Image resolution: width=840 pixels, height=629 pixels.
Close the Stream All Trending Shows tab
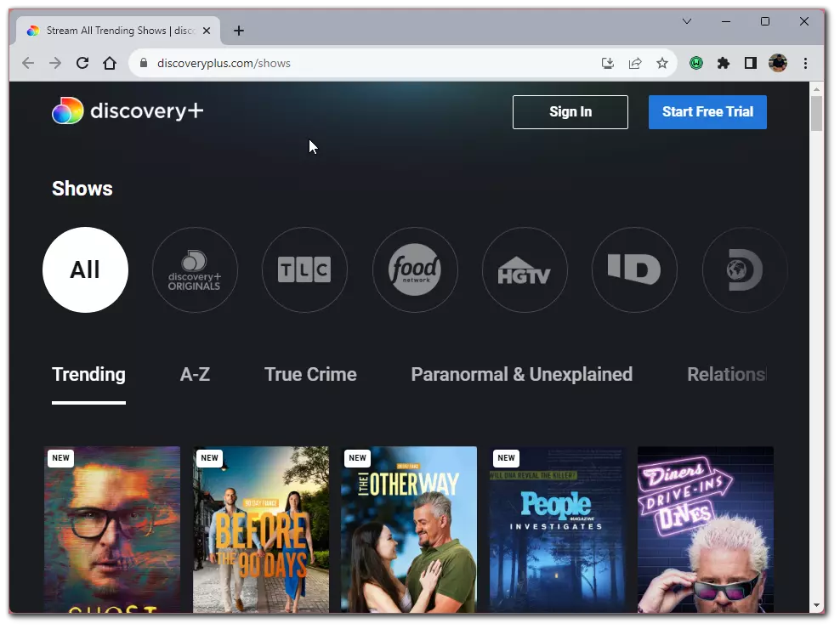tap(207, 31)
